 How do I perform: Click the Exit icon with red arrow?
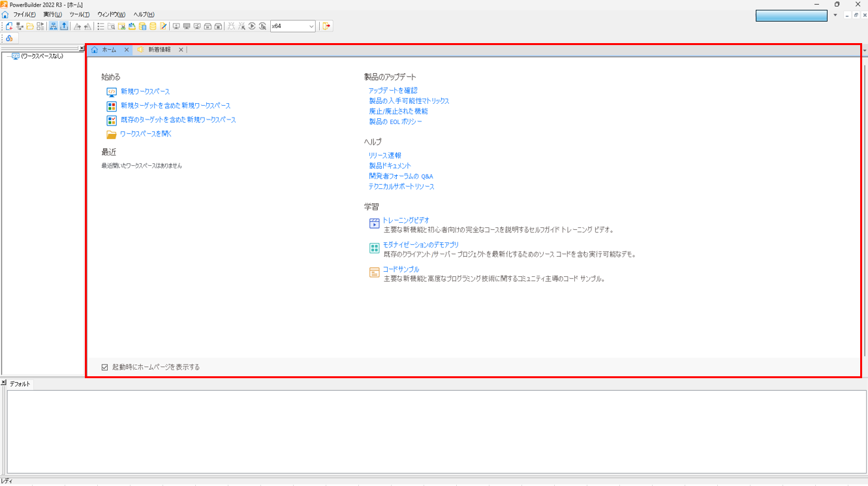326,26
